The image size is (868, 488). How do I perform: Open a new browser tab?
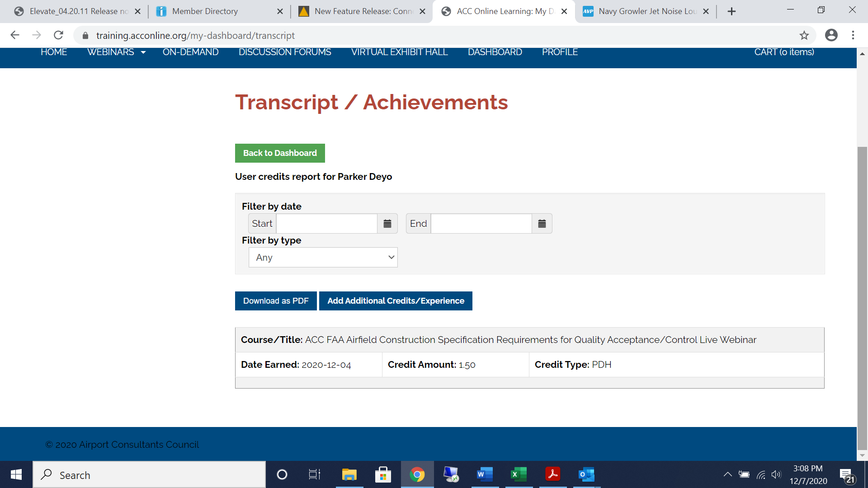tap(731, 11)
